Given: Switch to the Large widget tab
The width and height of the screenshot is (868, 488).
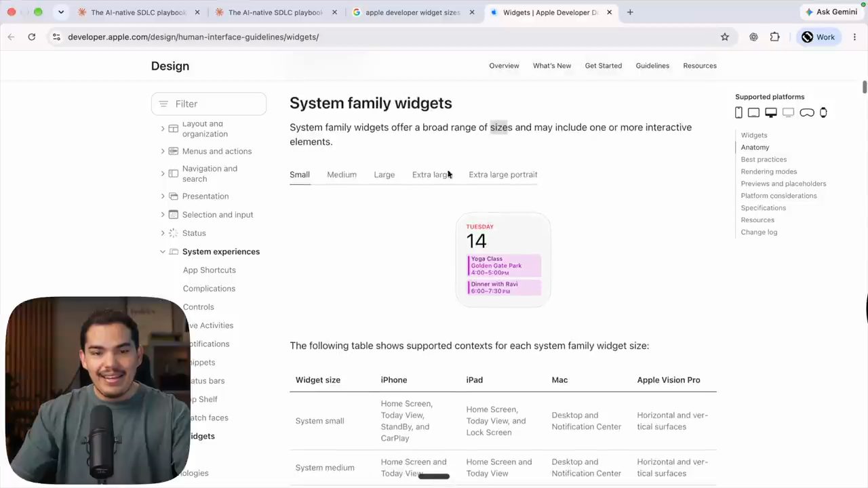Looking at the screenshot, I should 384,174.
